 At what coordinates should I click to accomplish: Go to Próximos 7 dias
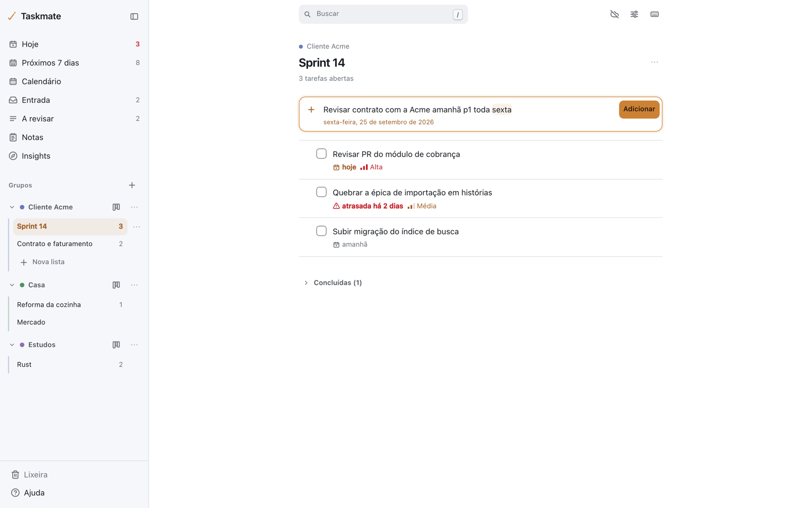point(74,63)
